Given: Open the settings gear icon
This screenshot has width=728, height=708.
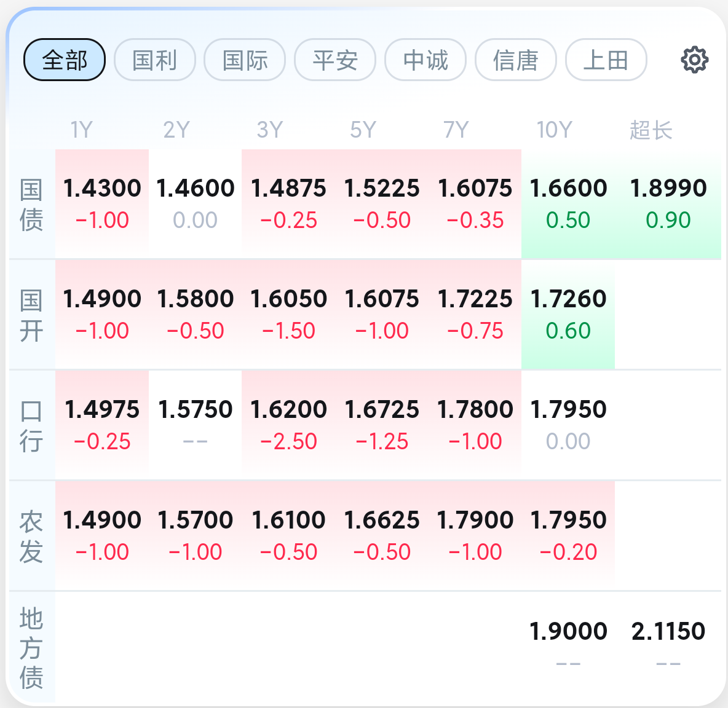Looking at the screenshot, I should point(694,60).
